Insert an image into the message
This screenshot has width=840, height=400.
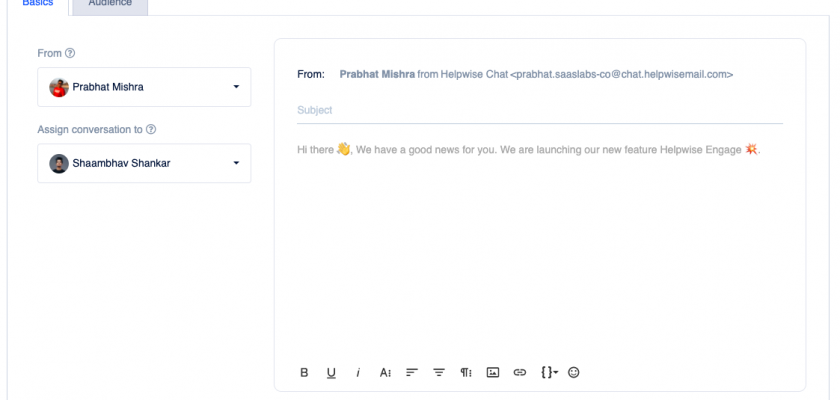click(492, 372)
